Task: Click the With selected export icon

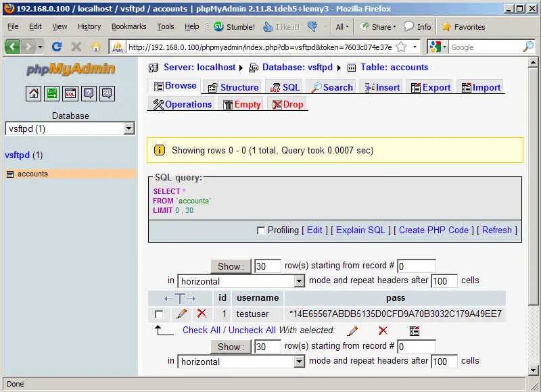Action: pyautogui.click(x=415, y=331)
